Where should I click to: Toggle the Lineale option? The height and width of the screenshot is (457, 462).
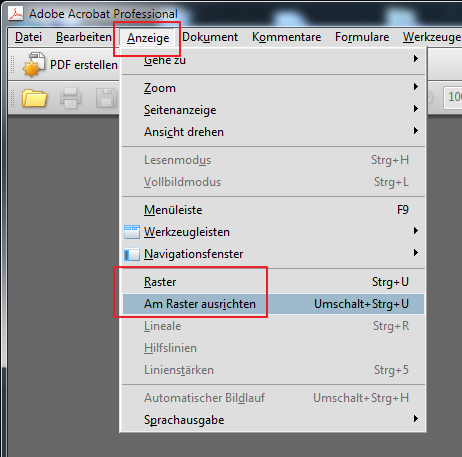[x=273, y=326]
